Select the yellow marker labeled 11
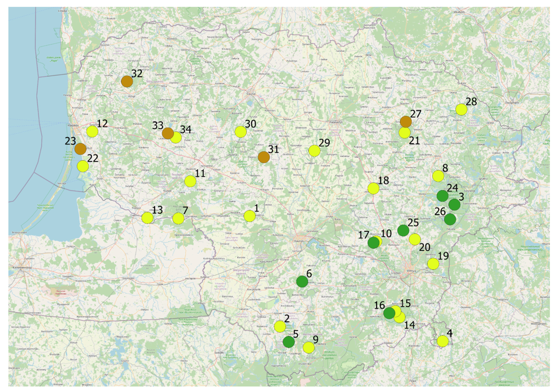 tap(190, 181)
